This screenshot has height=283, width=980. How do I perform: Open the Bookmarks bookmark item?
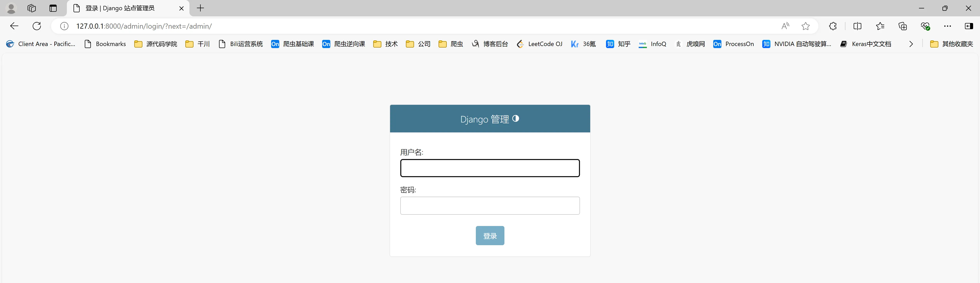coord(105,44)
